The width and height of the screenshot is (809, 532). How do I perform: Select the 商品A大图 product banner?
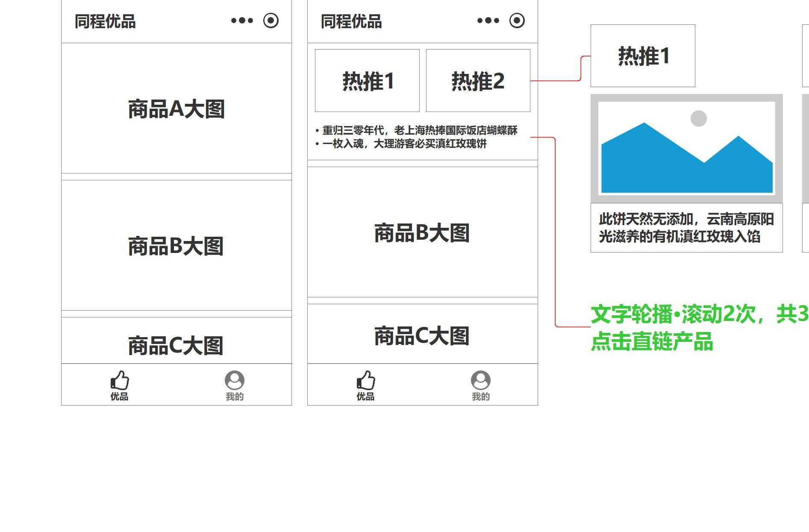tap(177, 108)
